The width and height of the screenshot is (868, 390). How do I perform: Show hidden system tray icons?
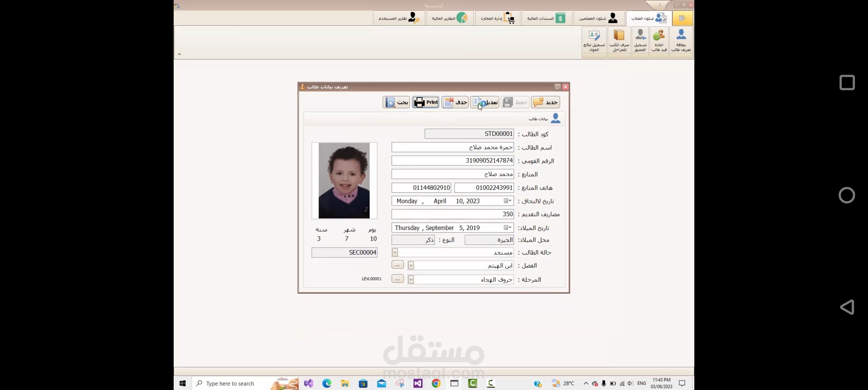[586, 383]
